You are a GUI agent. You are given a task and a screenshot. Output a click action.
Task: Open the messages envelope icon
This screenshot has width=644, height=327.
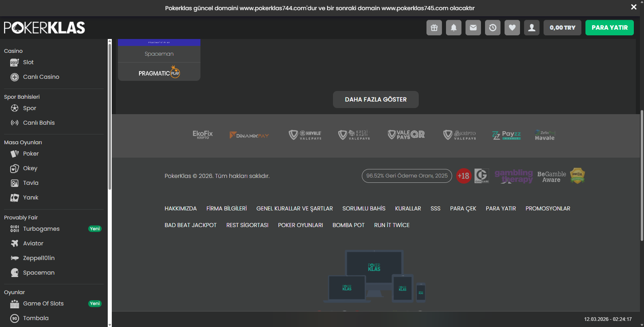[473, 28]
